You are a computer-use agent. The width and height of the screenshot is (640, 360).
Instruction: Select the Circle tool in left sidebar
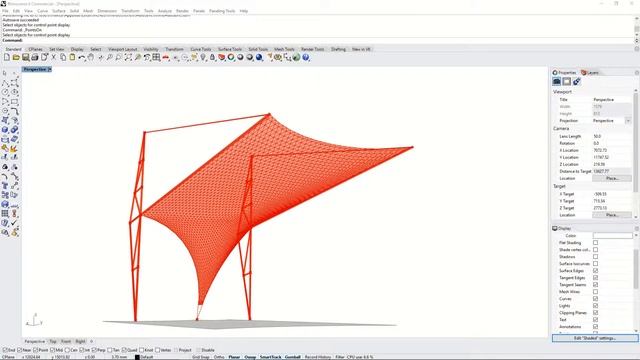coord(5,92)
